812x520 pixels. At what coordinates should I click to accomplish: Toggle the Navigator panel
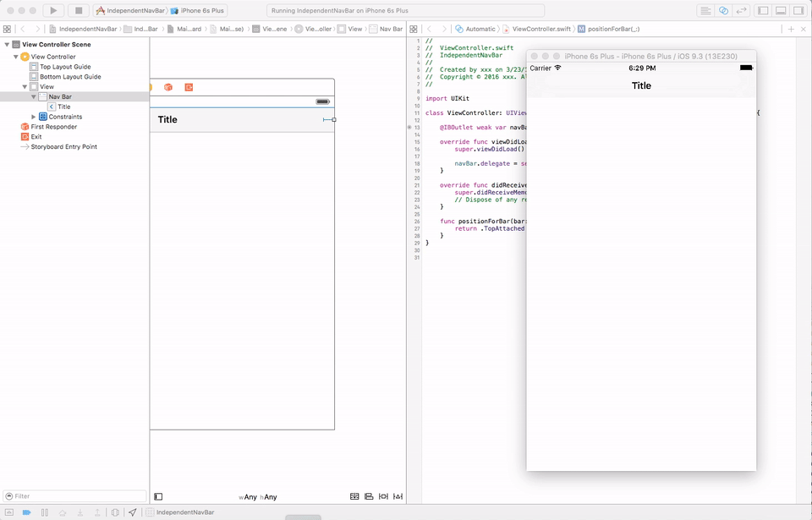(x=763, y=10)
